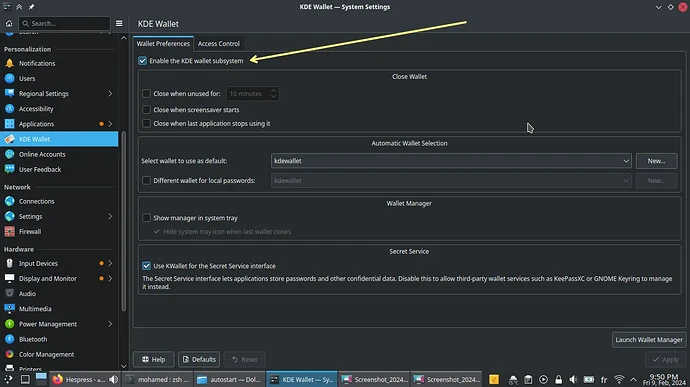Click the lock icon in system tray
The height and width of the screenshot is (387, 690).
(558, 380)
